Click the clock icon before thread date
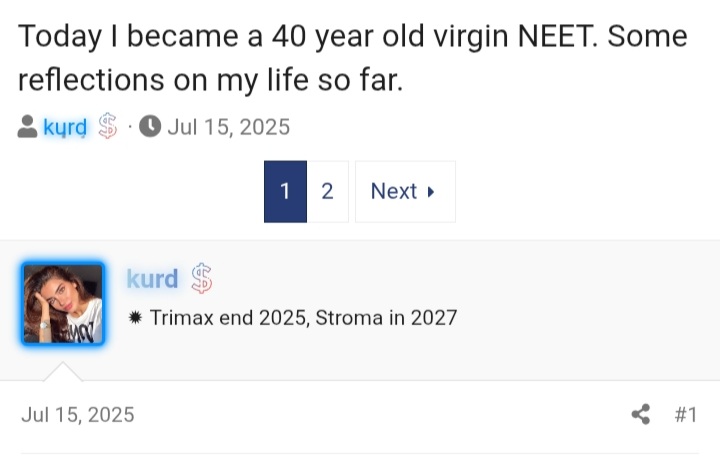 click(x=150, y=127)
